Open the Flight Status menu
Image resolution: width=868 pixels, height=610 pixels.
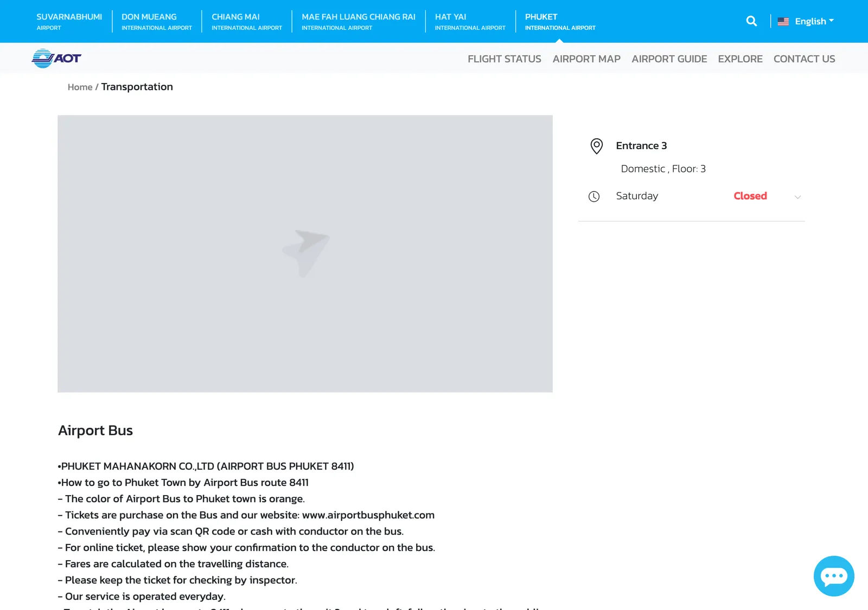505,59
